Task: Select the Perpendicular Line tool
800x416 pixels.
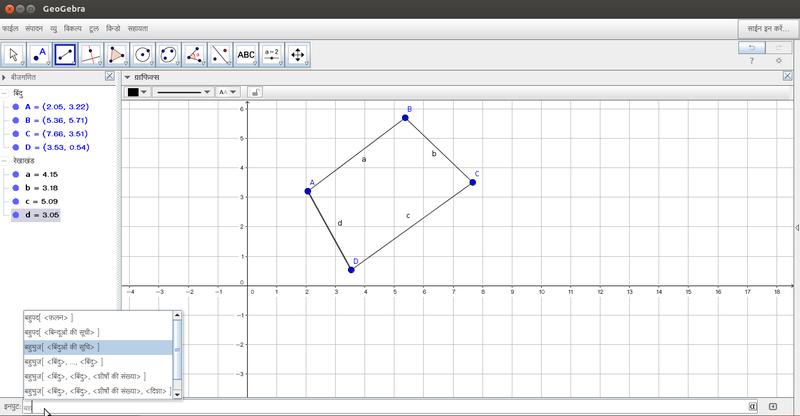Action: 91,55
